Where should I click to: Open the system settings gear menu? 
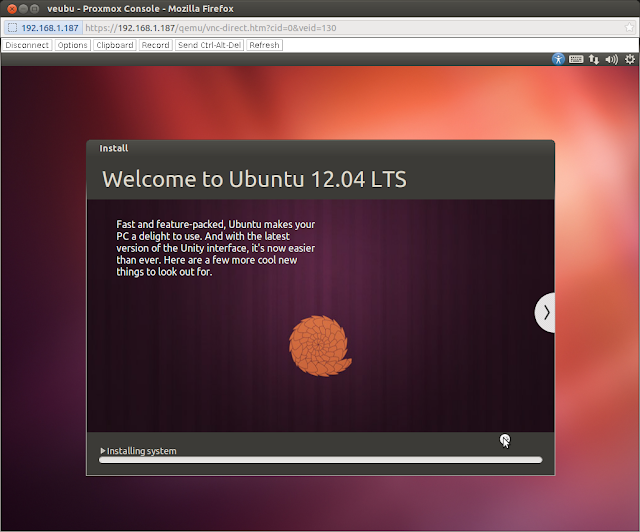pos(630,59)
